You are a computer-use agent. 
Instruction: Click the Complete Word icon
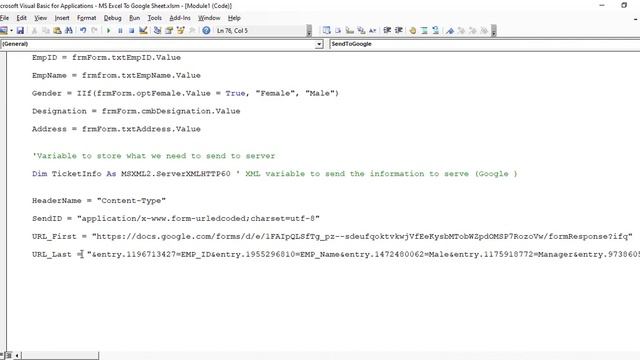coord(372,31)
